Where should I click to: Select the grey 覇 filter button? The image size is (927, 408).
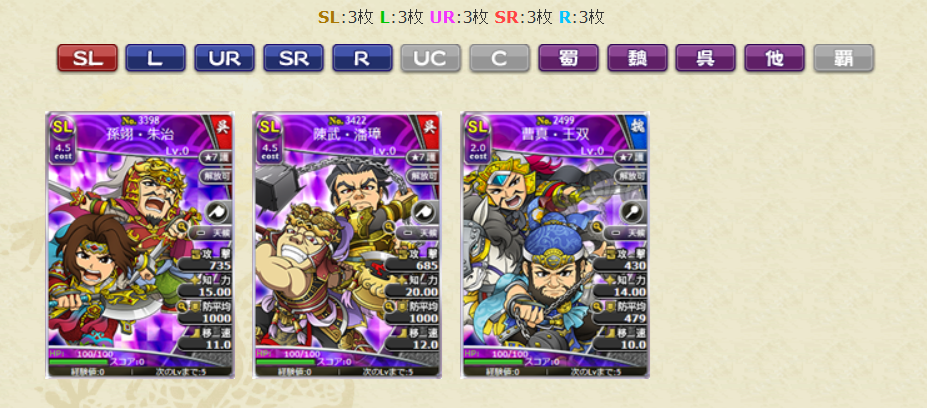844,58
